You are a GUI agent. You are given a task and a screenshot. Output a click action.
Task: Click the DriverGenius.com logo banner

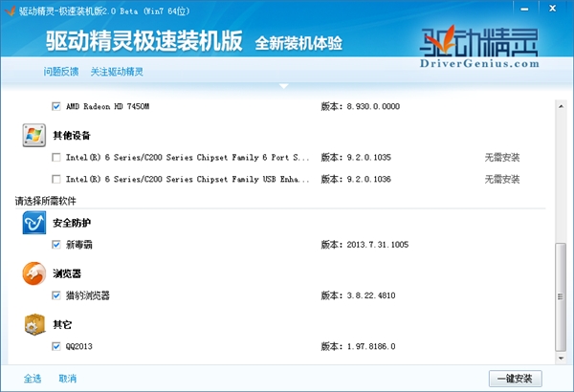click(479, 47)
